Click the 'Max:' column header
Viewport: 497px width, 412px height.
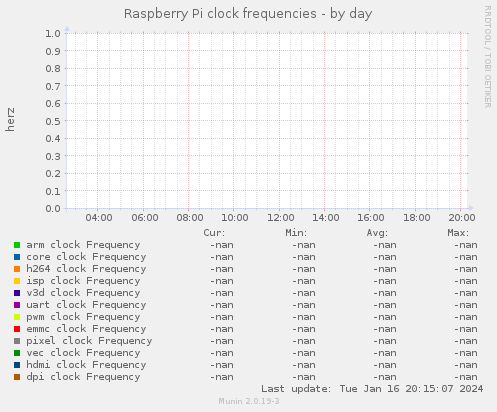point(458,233)
